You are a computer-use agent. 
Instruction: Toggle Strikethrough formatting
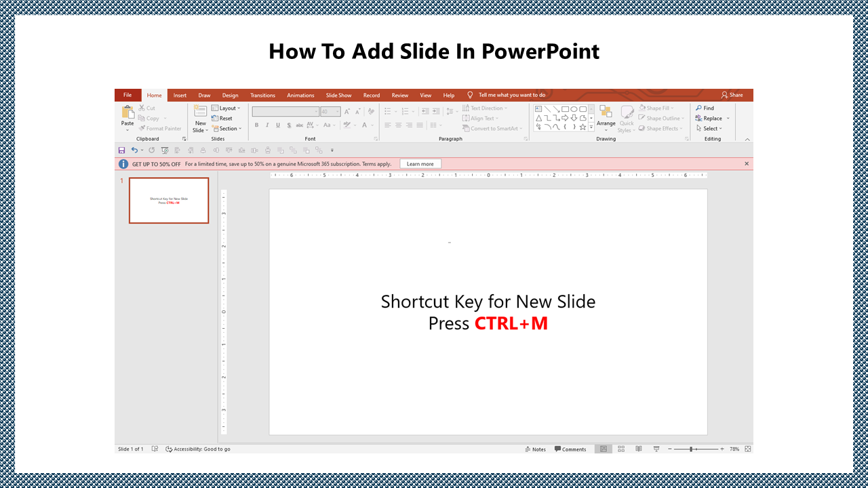tap(300, 125)
